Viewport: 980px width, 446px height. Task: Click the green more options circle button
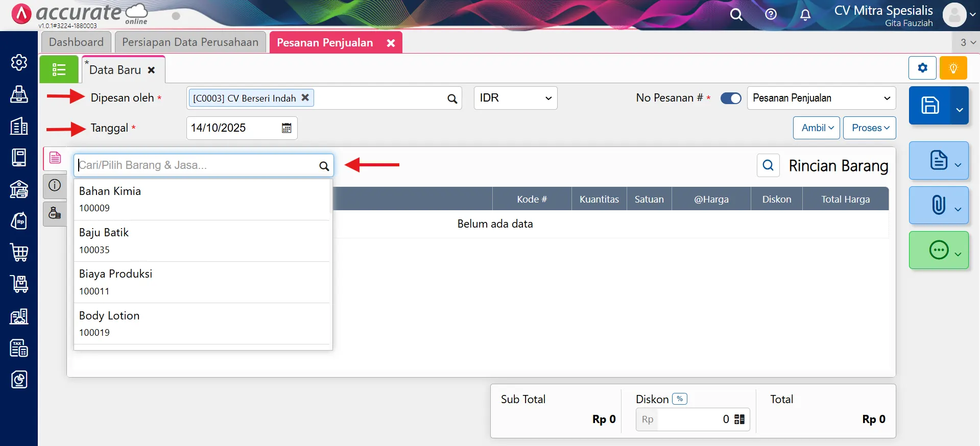[939, 250]
